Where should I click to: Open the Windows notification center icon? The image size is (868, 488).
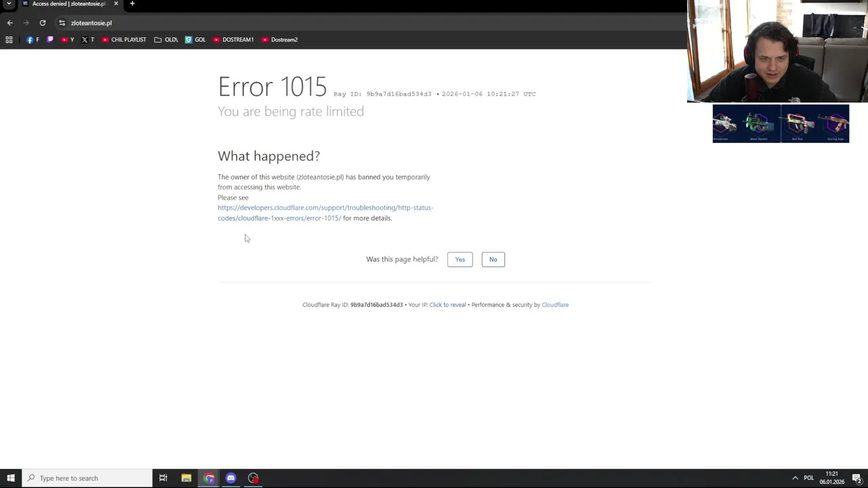click(x=857, y=479)
